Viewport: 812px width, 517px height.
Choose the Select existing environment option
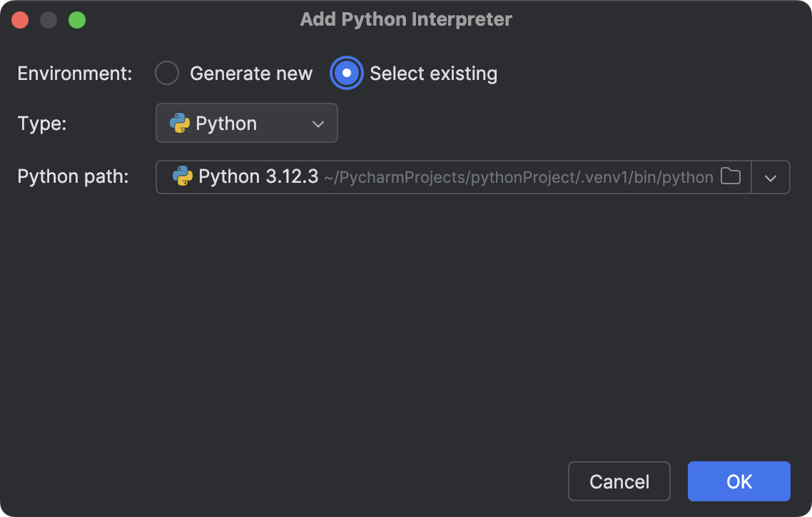point(346,73)
